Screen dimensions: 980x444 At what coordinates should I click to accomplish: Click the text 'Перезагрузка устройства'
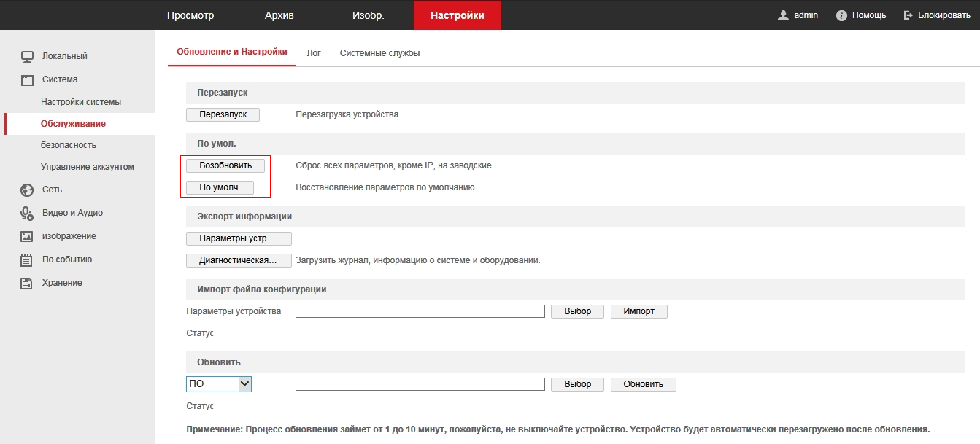pyautogui.click(x=347, y=114)
